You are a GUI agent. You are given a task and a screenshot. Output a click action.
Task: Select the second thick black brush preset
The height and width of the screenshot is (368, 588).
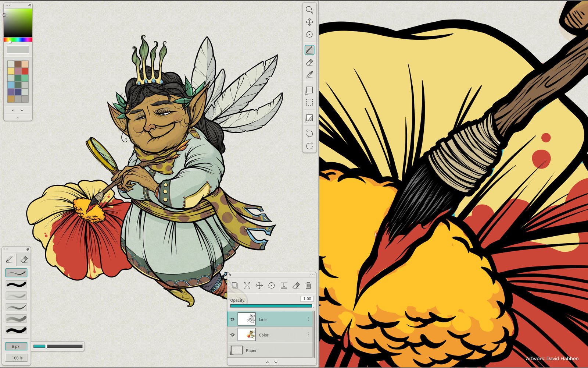point(17,284)
